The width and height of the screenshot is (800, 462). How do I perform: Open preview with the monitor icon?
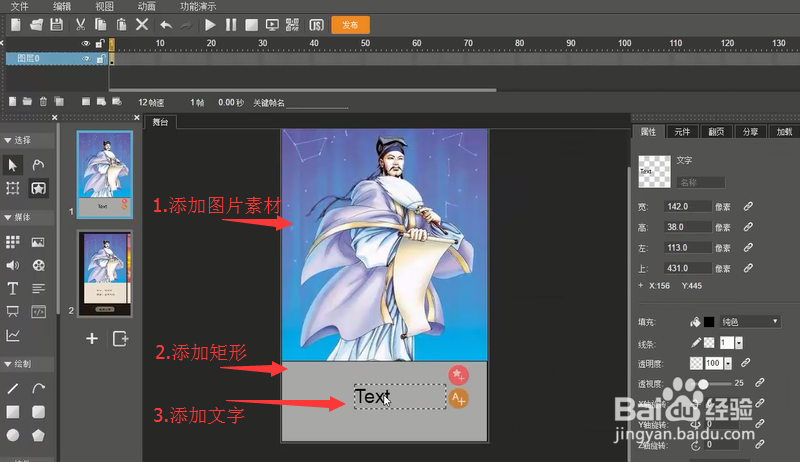[x=272, y=25]
